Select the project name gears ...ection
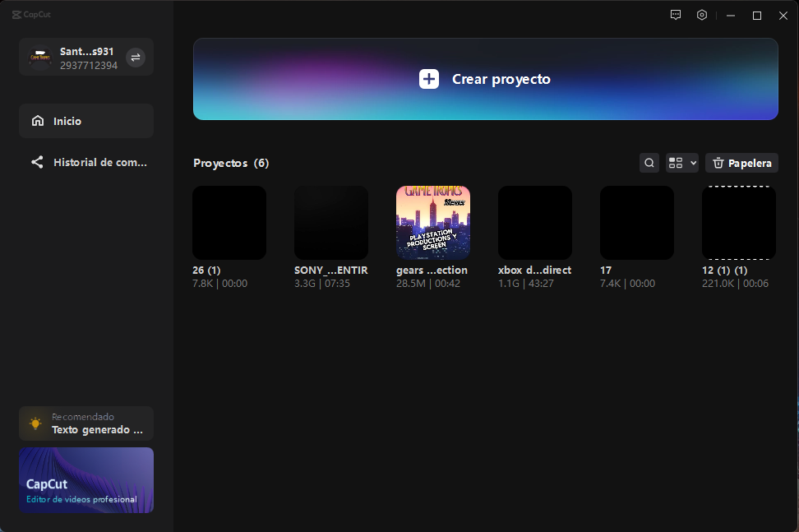Image resolution: width=799 pixels, height=532 pixels. (432, 270)
